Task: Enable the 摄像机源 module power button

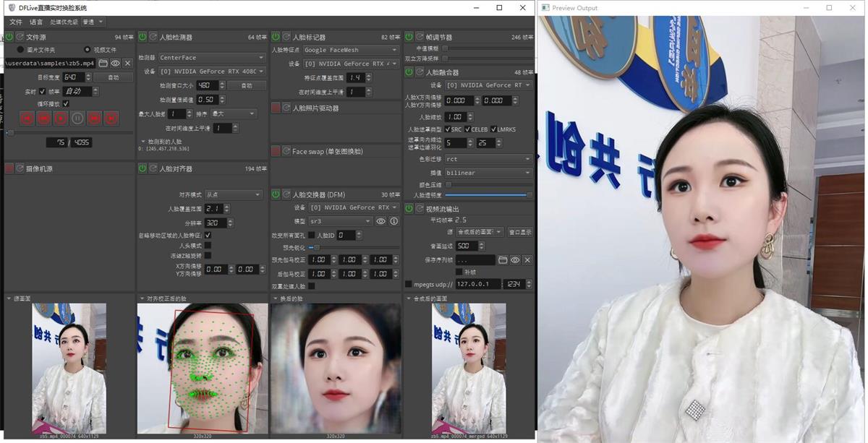Action: [9, 168]
